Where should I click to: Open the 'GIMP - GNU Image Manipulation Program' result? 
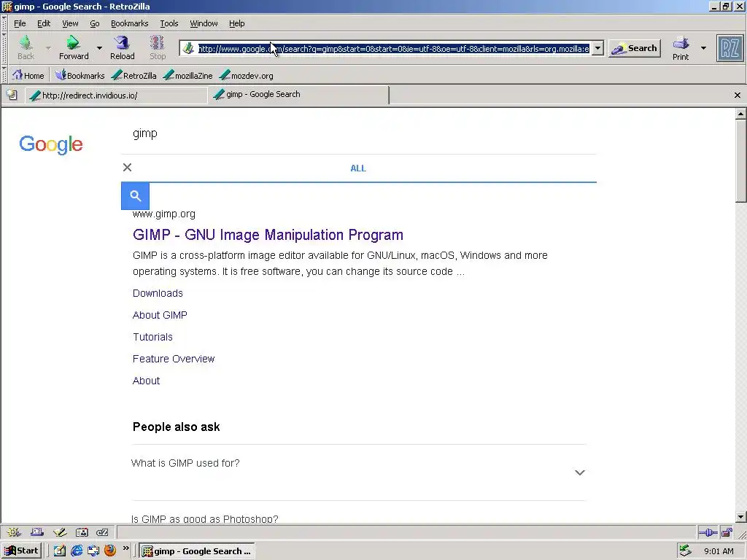click(268, 235)
